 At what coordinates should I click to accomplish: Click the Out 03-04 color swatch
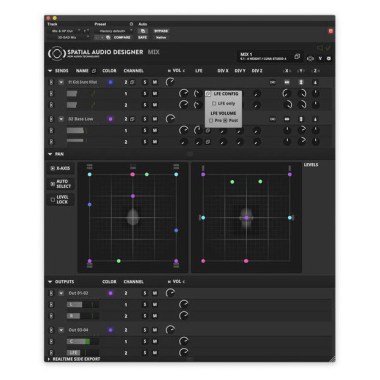click(x=110, y=330)
